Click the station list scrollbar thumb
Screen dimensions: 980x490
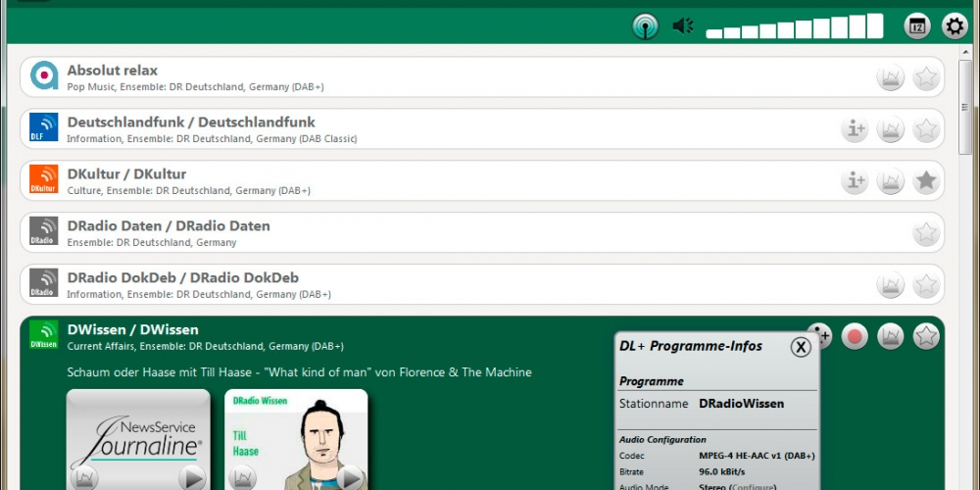965,108
